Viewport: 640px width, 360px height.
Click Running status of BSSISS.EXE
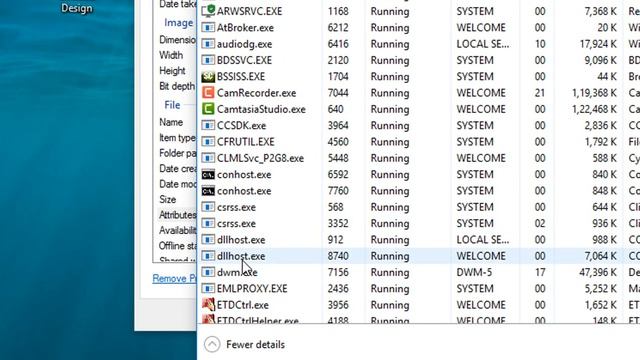pos(390,77)
